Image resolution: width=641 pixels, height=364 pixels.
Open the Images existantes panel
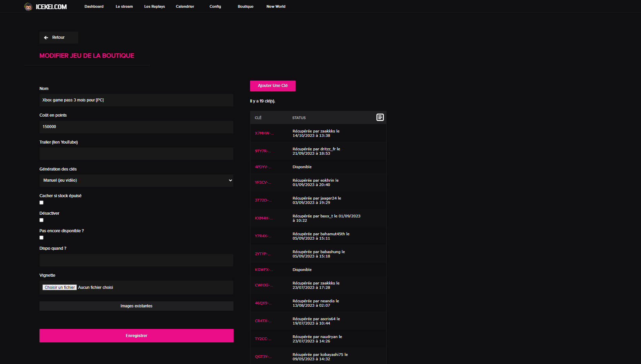coord(136,306)
